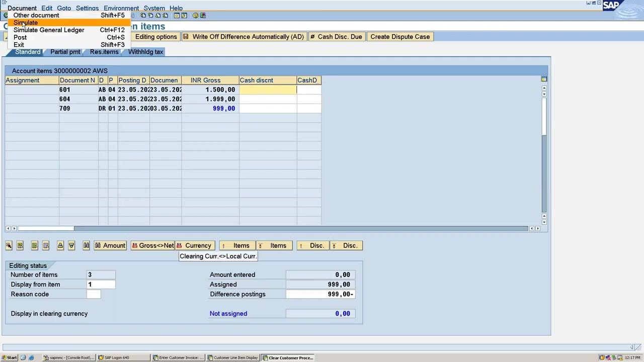Select Simulate General Ledger menu entry

click(69, 30)
